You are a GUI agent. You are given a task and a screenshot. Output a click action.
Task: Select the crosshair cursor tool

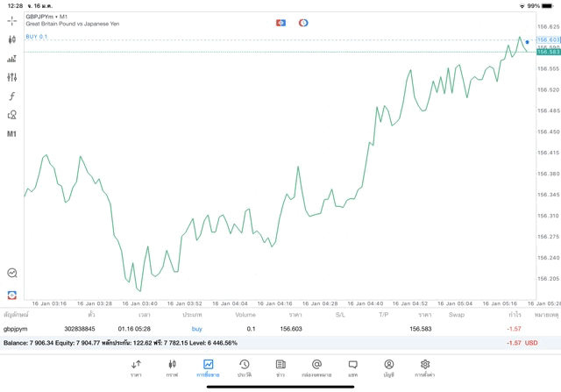tap(11, 21)
